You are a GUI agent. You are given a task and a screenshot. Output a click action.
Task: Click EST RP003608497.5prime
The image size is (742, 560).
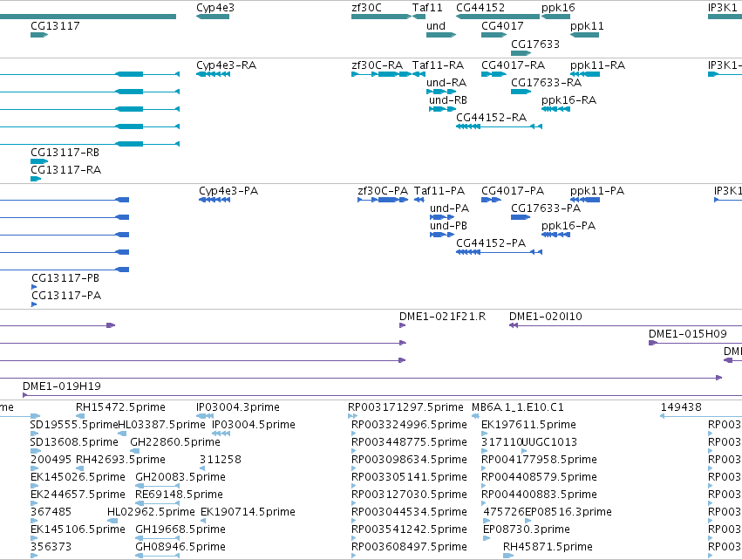coord(354,556)
